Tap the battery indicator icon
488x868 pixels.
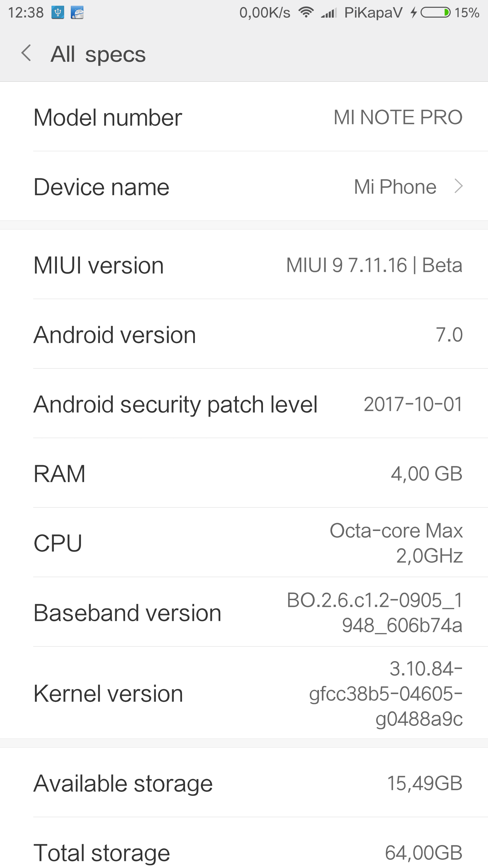tap(435, 13)
